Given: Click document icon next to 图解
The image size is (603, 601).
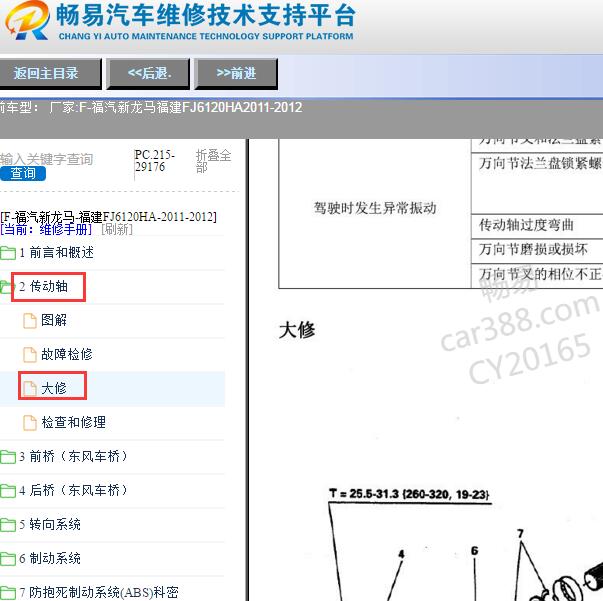Looking at the screenshot, I should [x=30, y=321].
